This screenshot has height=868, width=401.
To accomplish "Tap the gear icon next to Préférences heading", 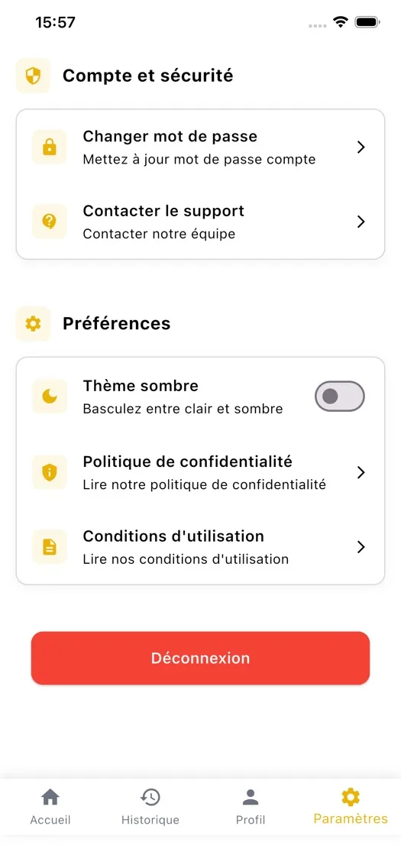I will pos(33,323).
